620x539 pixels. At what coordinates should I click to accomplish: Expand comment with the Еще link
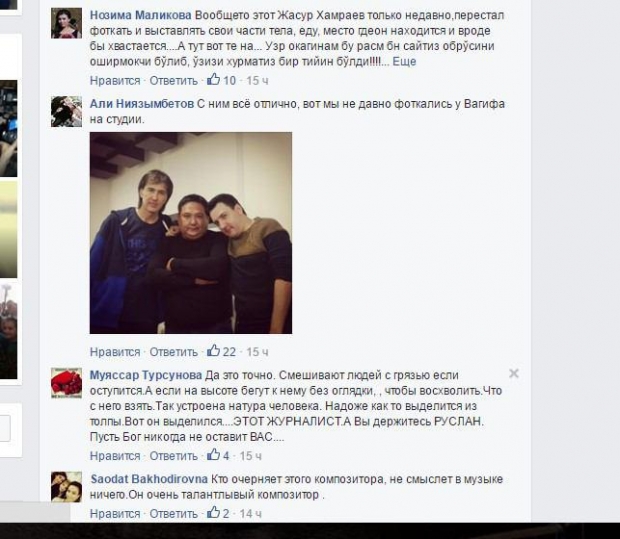[404, 62]
